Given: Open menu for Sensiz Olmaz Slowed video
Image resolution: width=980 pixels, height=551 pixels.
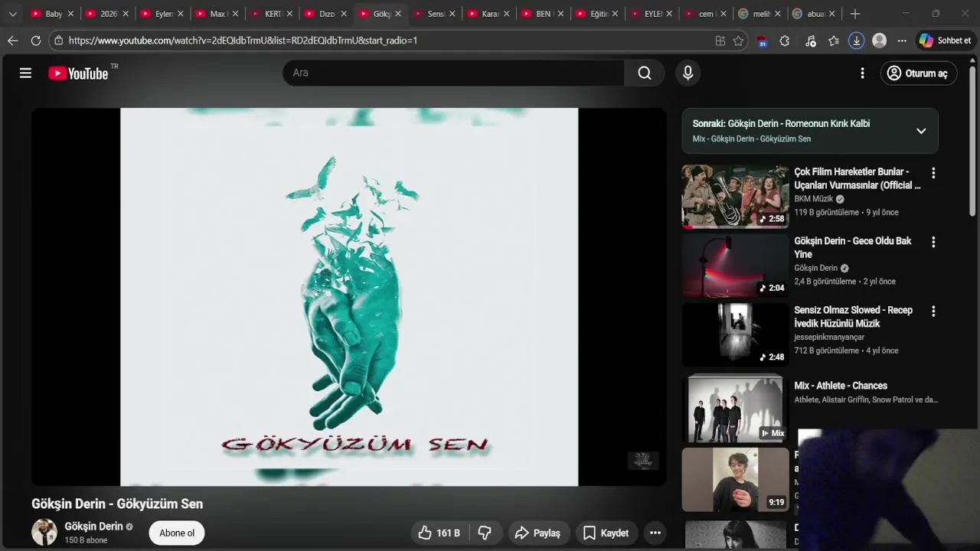Looking at the screenshot, I should pyautogui.click(x=933, y=311).
